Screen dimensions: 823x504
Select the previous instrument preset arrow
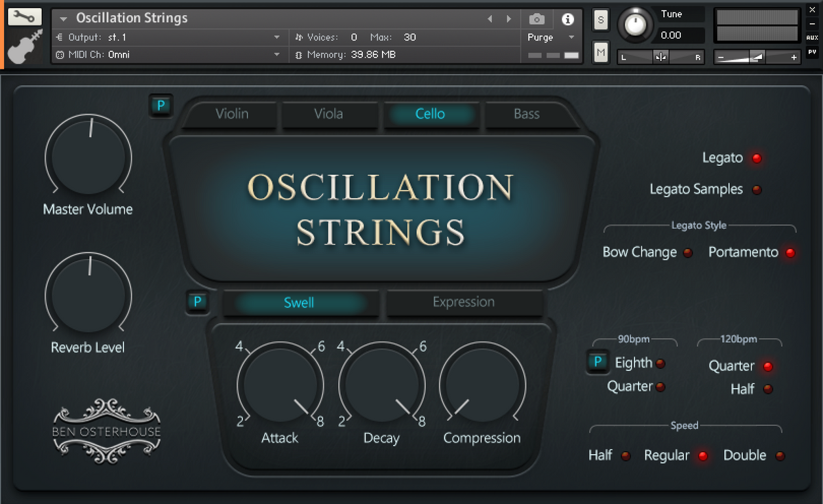[490, 19]
